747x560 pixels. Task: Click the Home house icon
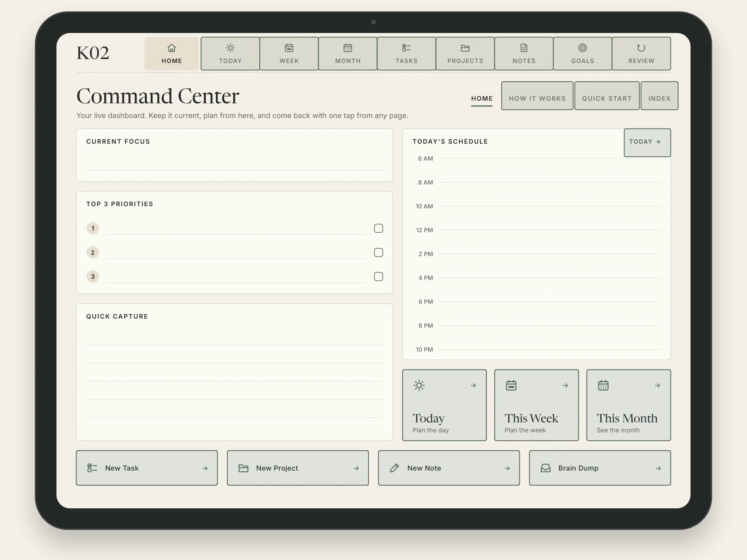172,48
